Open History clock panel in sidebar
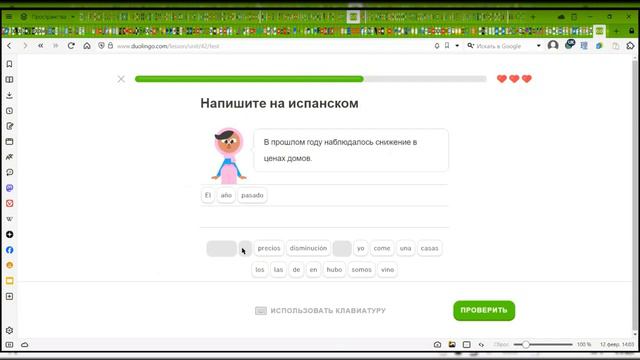Image resolution: width=640 pixels, height=360 pixels. (x=9, y=111)
